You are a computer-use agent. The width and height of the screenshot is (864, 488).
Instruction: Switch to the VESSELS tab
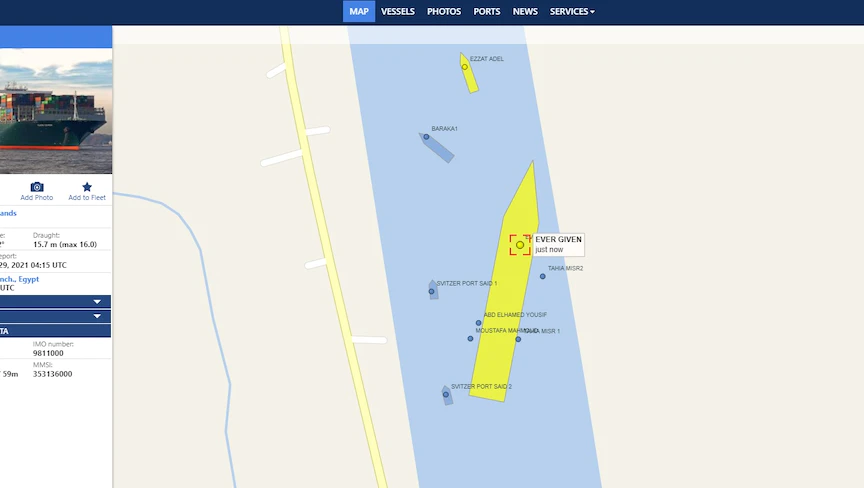pyautogui.click(x=397, y=12)
